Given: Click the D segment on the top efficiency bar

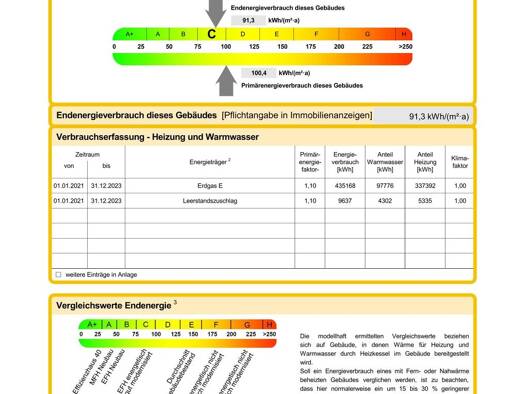Looking at the screenshot, I should (x=243, y=34).
